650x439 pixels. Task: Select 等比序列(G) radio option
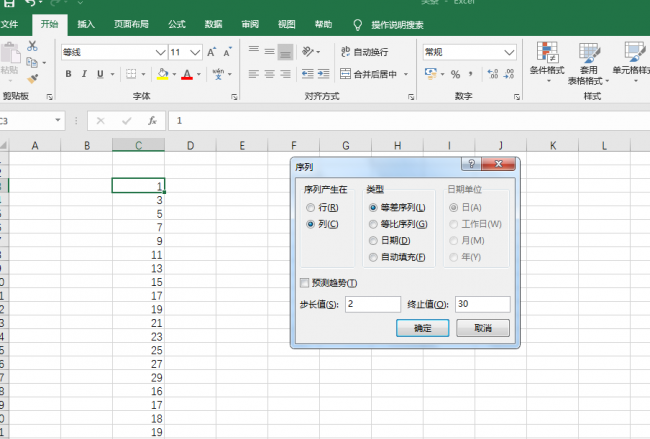tap(398, 224)
